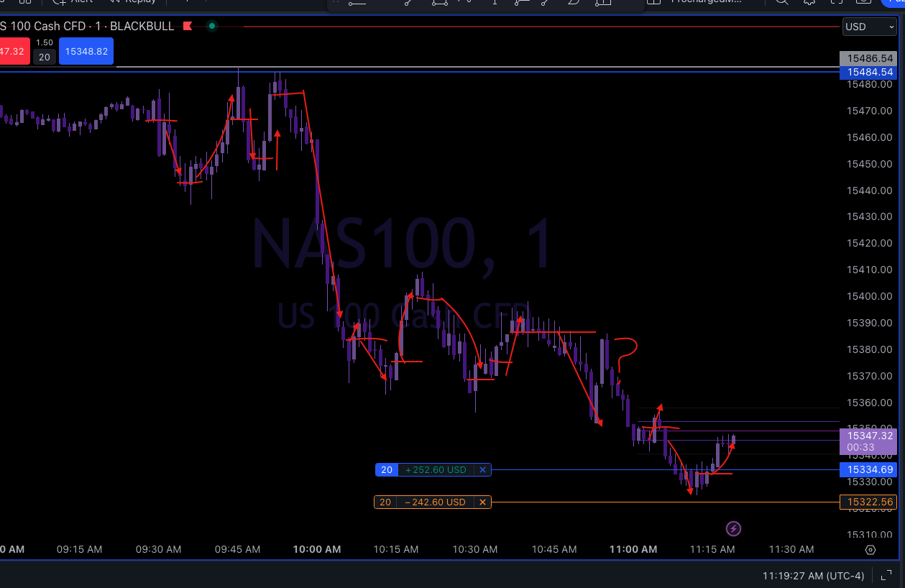
Task: Click the quick-trade lightning icon on the chart
Action: click(x=734, y=528)
